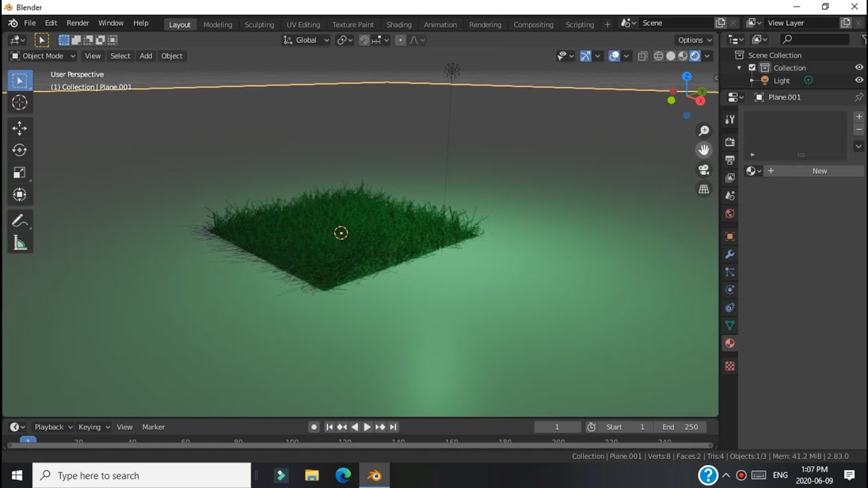868x488 pixels.
Task: Add a material slot with plus button
Action: click(859, 117)
